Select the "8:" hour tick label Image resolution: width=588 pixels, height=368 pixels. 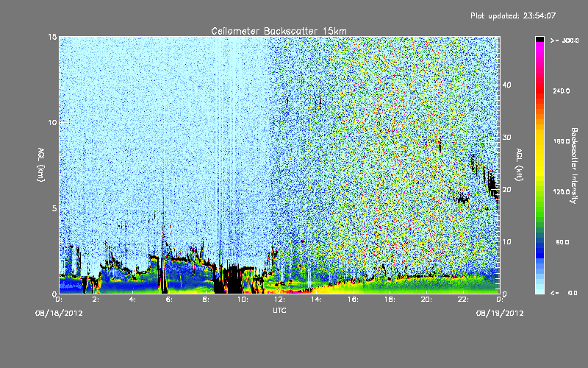click(206, 300)
